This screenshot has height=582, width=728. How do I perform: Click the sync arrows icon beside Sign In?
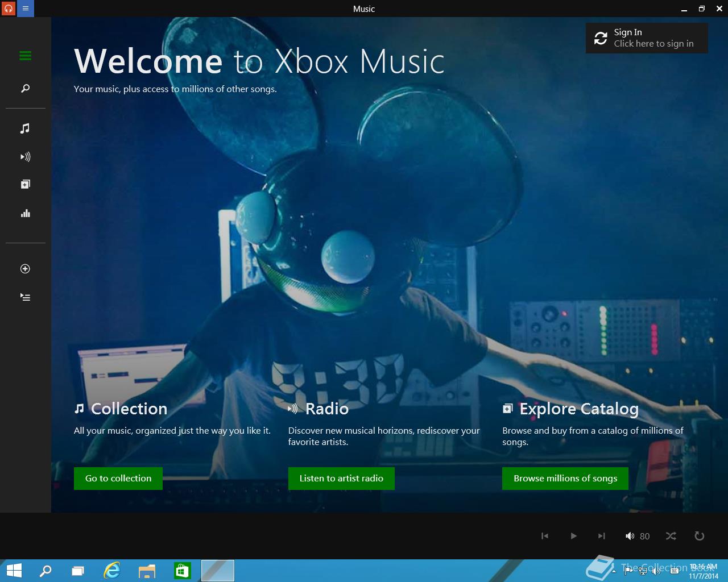pos(601,38)
